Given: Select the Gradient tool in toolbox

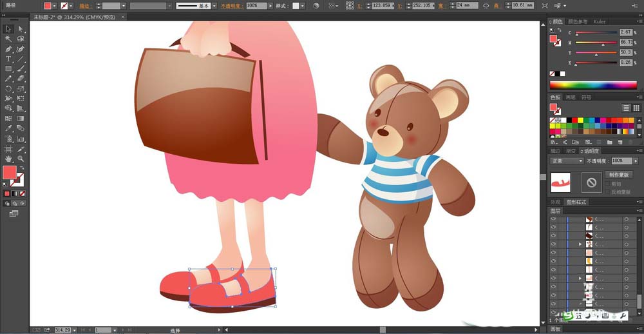Looking at the screenshot, I should coord(21,119).
